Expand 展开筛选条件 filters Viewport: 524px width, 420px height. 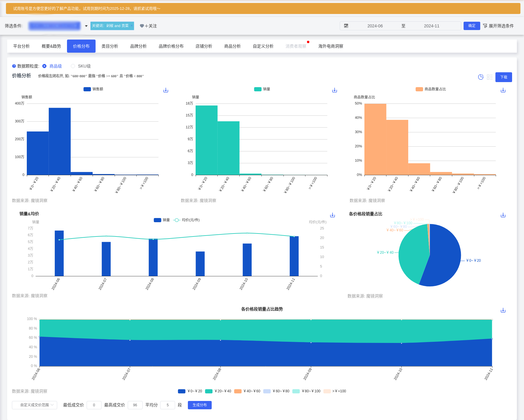point(498,26)
